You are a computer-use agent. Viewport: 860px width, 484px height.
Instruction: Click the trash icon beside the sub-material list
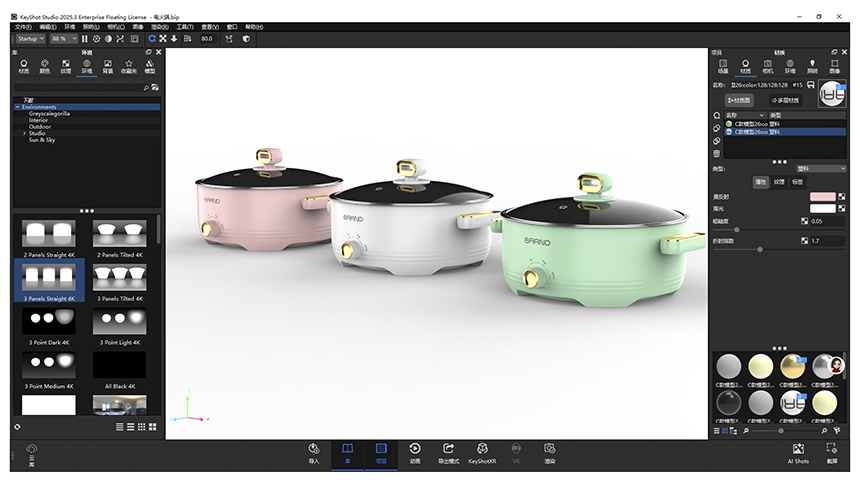[x=716, y=154]
